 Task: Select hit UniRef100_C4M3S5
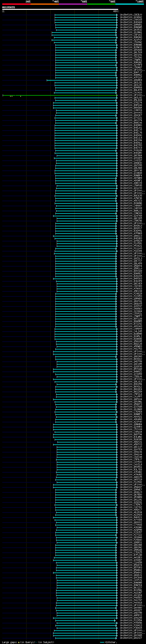pos(131,20)
